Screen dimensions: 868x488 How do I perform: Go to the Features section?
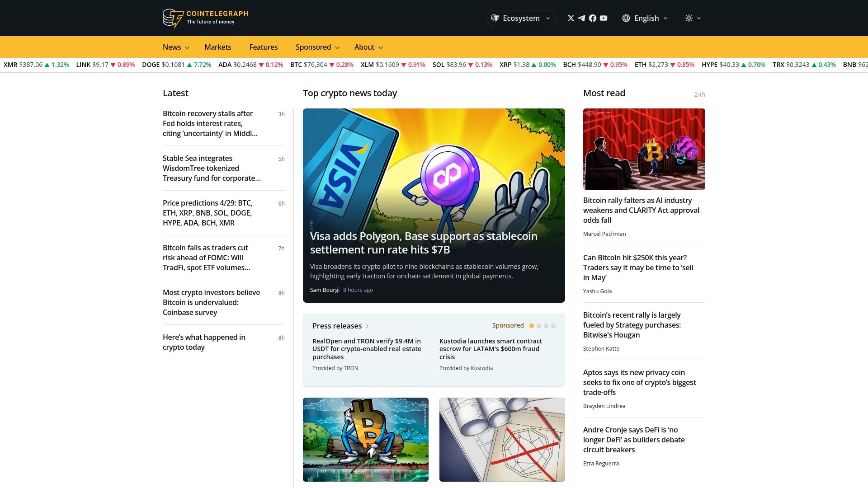point(264,47)
